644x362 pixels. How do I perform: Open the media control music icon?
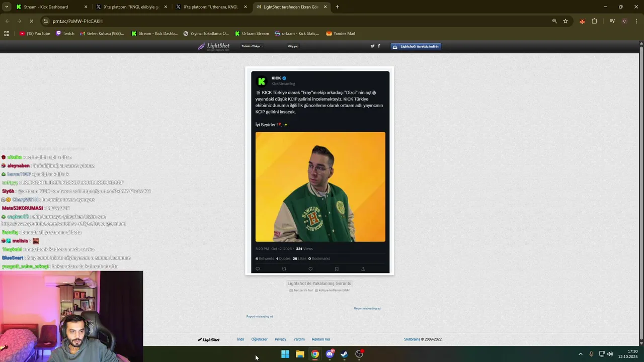[x=612, y=21]
